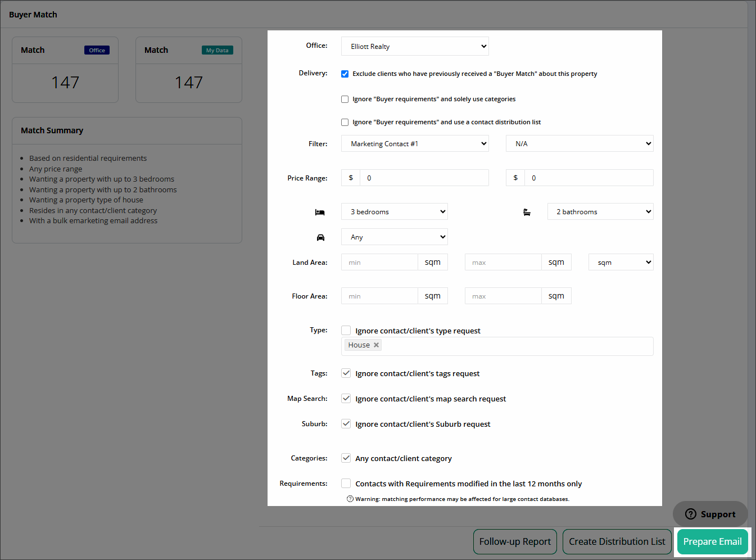The width and height of the screenshot is (756, 560).
Task: Click the warning help circle icon
Action: (x=350, y=499)
